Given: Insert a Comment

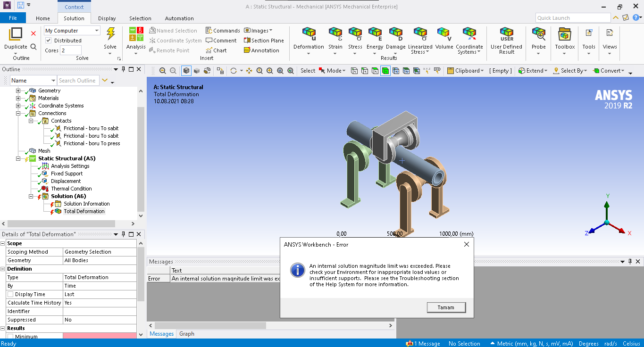Looking at the screenshot, I should coord(221,41).
